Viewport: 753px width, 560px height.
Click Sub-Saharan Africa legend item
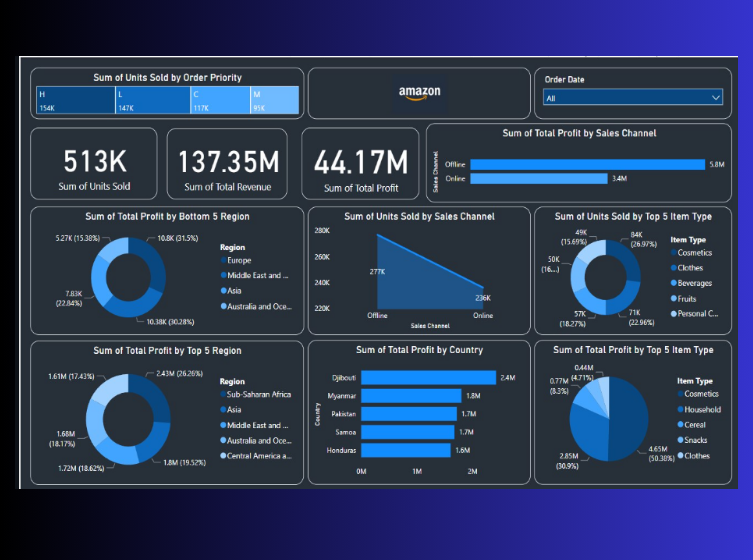coord(255,394)
